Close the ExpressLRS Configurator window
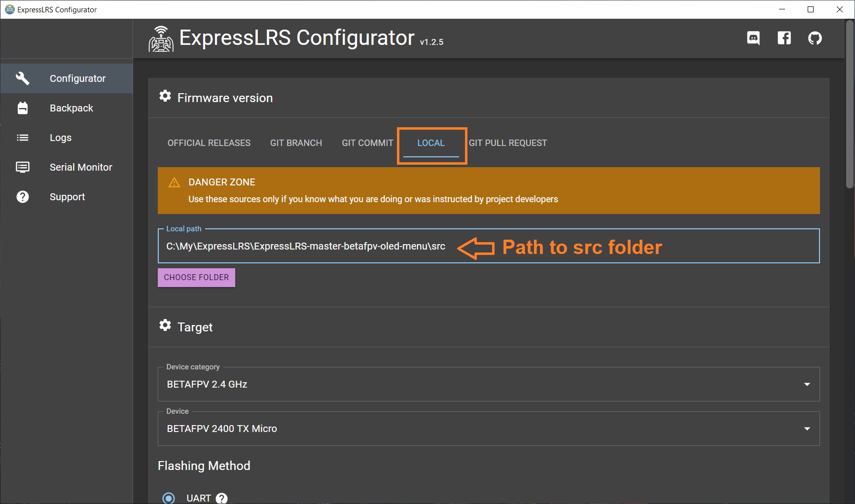855x504 pixels. pos(840,9)
